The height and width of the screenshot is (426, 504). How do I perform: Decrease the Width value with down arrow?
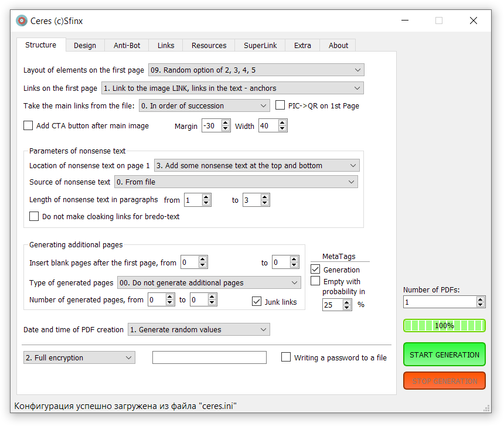coord(282,129)
